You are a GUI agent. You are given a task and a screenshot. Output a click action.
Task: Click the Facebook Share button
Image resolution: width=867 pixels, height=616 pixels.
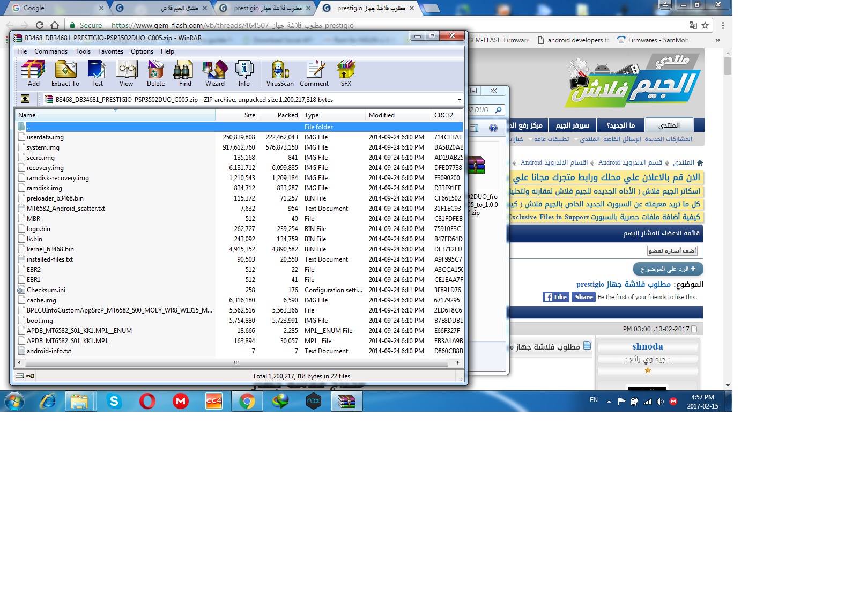[x=583, y=297]
